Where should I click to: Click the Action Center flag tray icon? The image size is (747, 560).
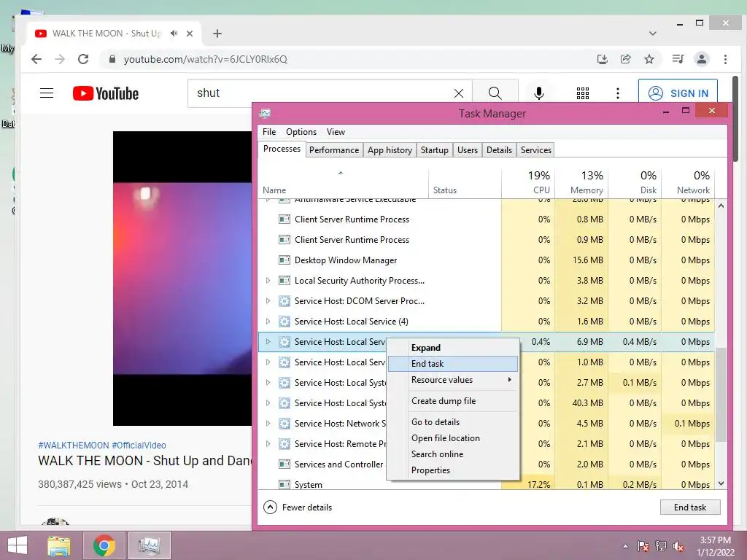643,546
